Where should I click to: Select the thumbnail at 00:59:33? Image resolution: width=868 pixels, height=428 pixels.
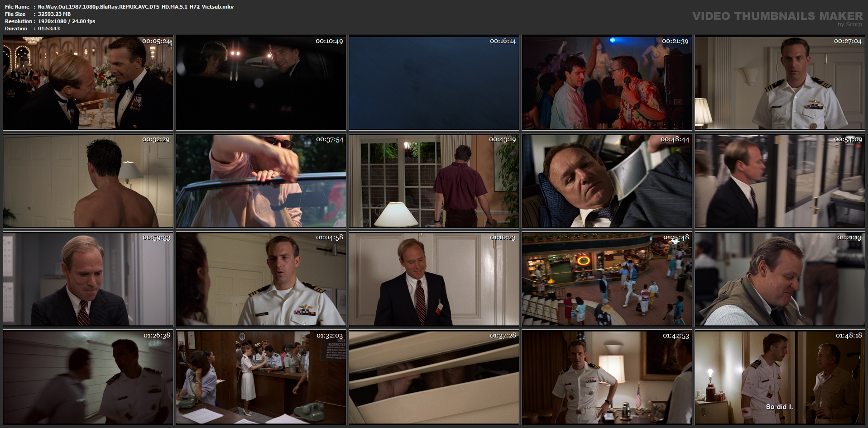[x=88, y=279]
